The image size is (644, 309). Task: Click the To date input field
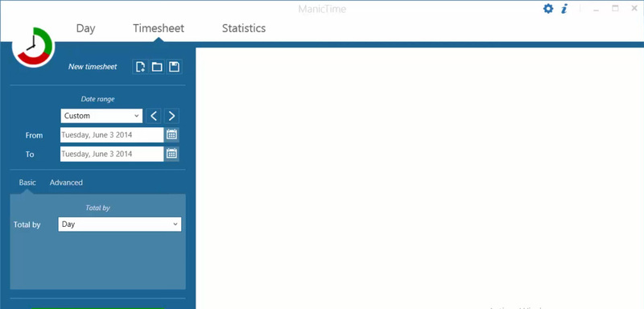click(x=112, y=154)
